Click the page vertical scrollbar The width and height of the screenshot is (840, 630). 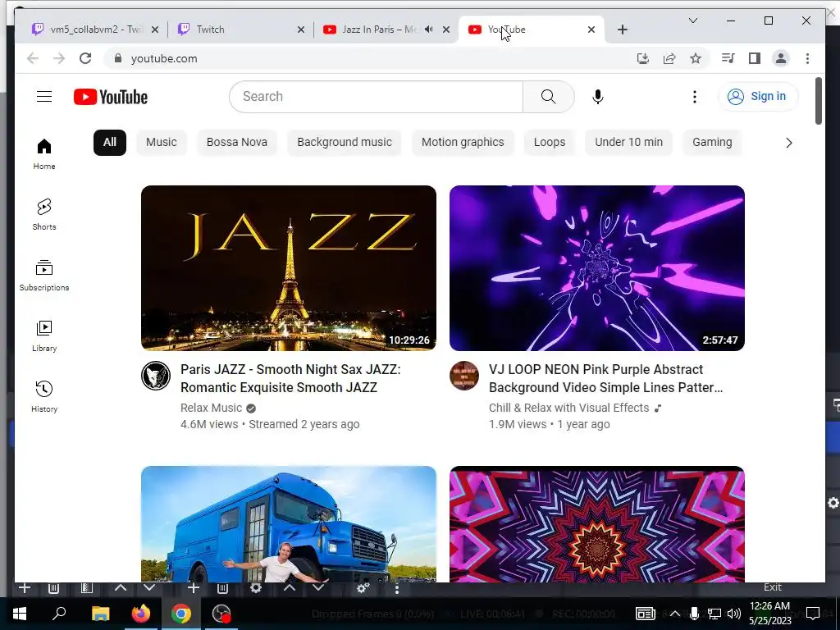point(818,101)
